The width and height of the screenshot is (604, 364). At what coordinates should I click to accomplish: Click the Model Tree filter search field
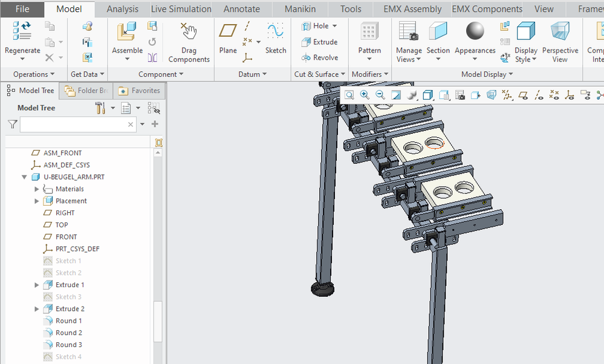(73, 124)
